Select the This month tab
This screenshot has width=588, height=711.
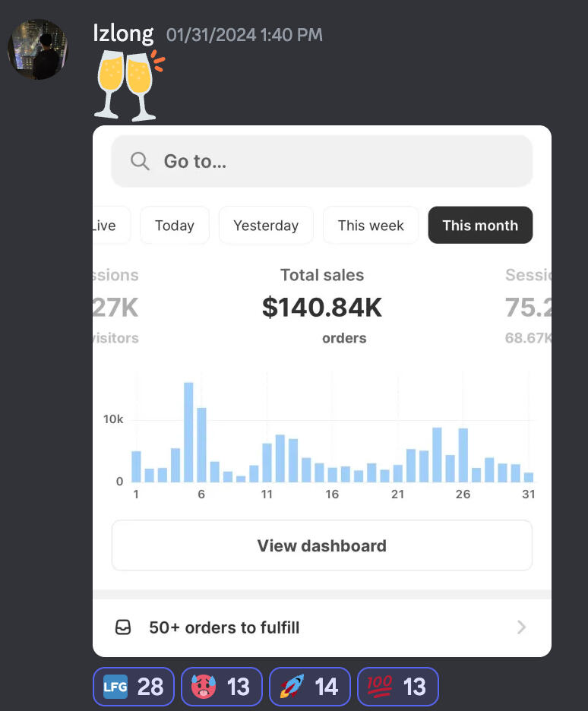[x=480, y=226]
